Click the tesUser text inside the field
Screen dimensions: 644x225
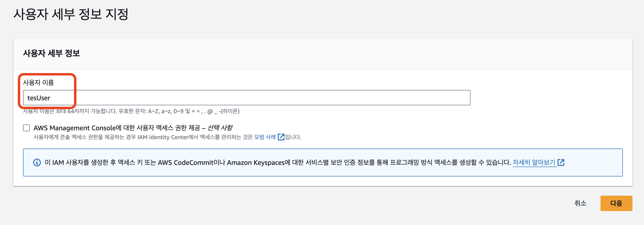39,98
